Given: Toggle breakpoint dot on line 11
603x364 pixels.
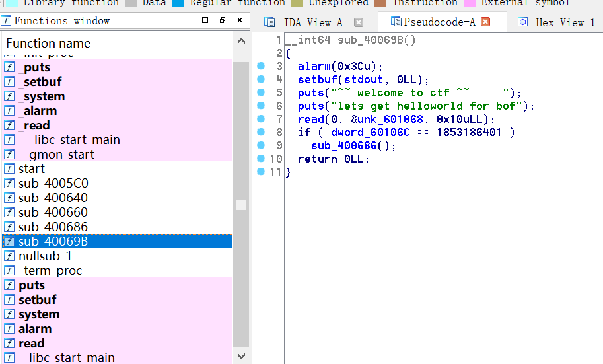Looking at the screenshot, I should pos(261,172).
